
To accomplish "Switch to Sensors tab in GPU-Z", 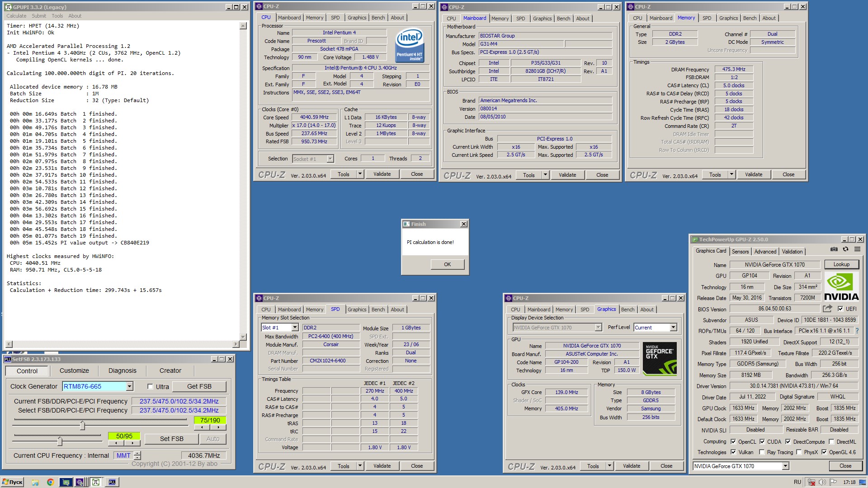I will [x=740, y=252].
